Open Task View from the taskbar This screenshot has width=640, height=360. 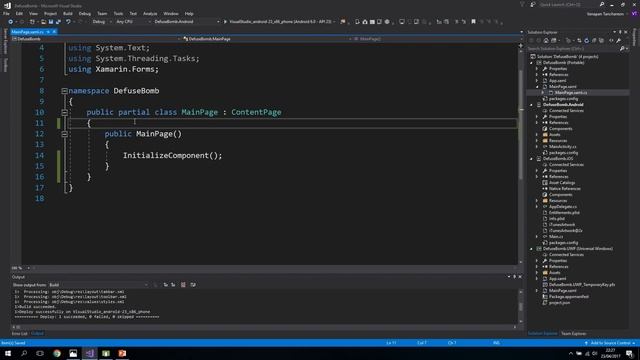pos(40,353)
